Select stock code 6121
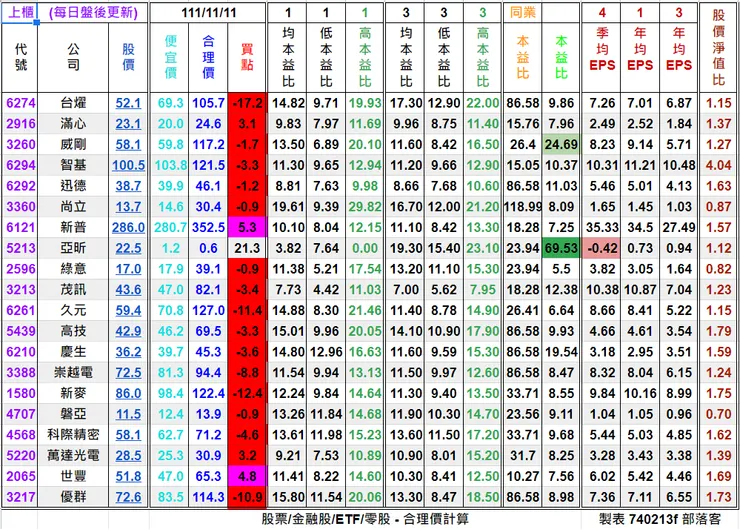Viewport: 740px width, 530px height. point(21,227)
